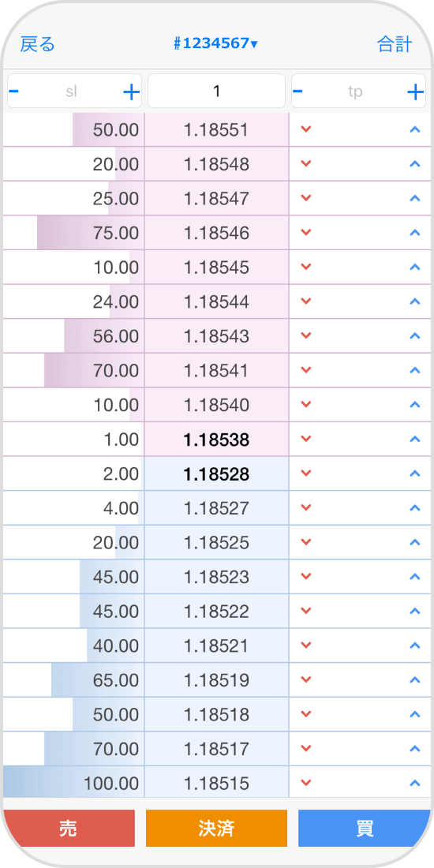The image size is (434, 868).
Task: Open the #1234567 account dropdown
Action: click(216, 44)
